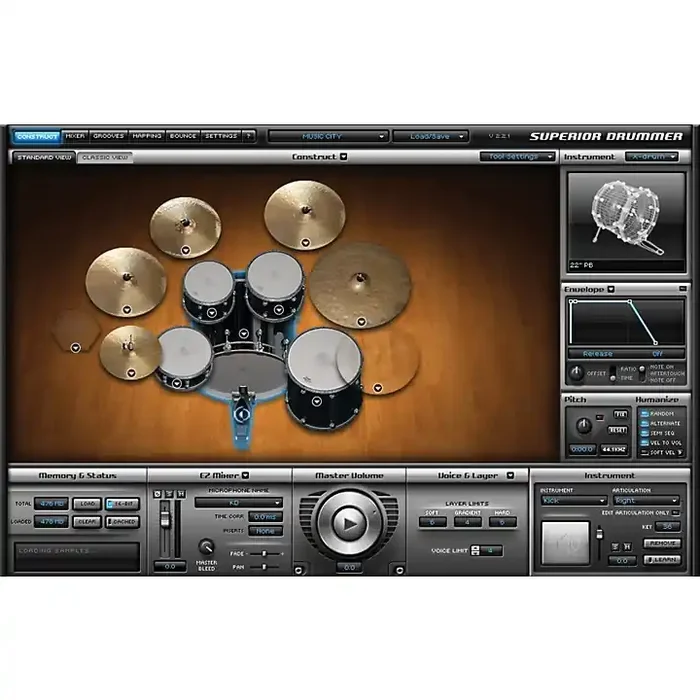The image size is (700, 700).
Task: Toggle Edit Articulation Only switch
Action: click(675, 512)
